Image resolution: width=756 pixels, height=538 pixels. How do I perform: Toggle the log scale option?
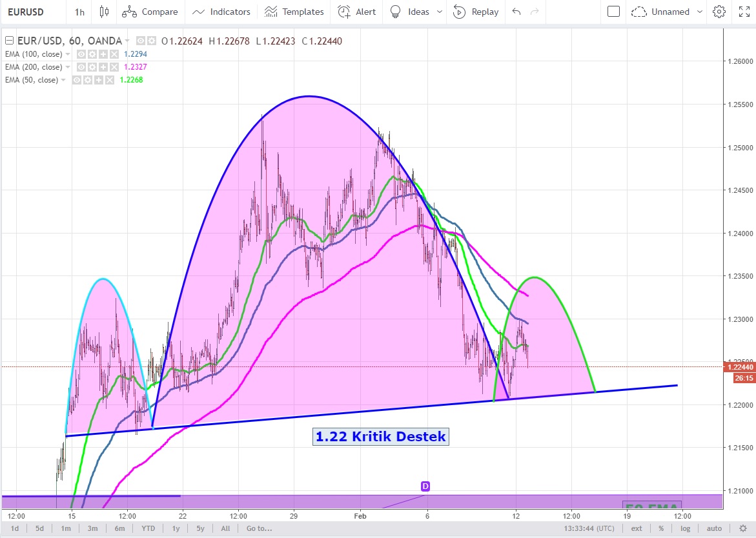pyautogui.click(x=685, y=528)
